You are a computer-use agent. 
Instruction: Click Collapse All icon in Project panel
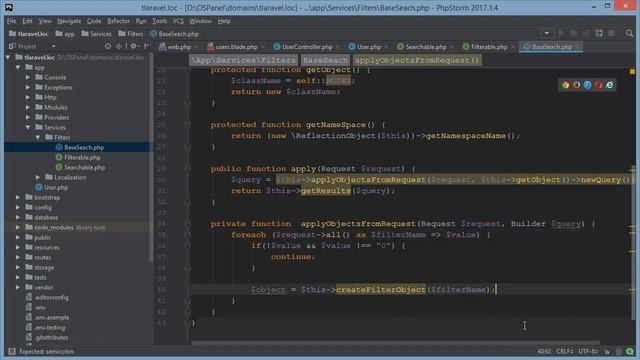[119, 46]
